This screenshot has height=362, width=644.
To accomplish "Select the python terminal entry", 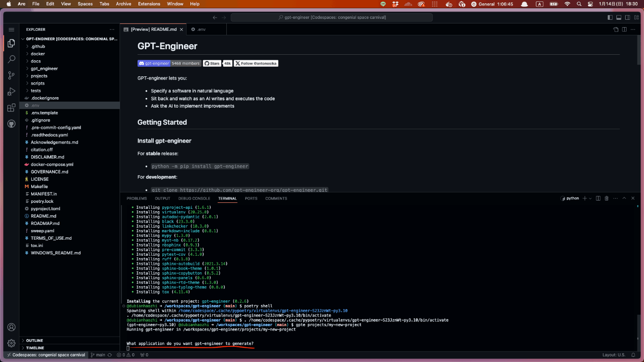I will (x=569, y=198).
